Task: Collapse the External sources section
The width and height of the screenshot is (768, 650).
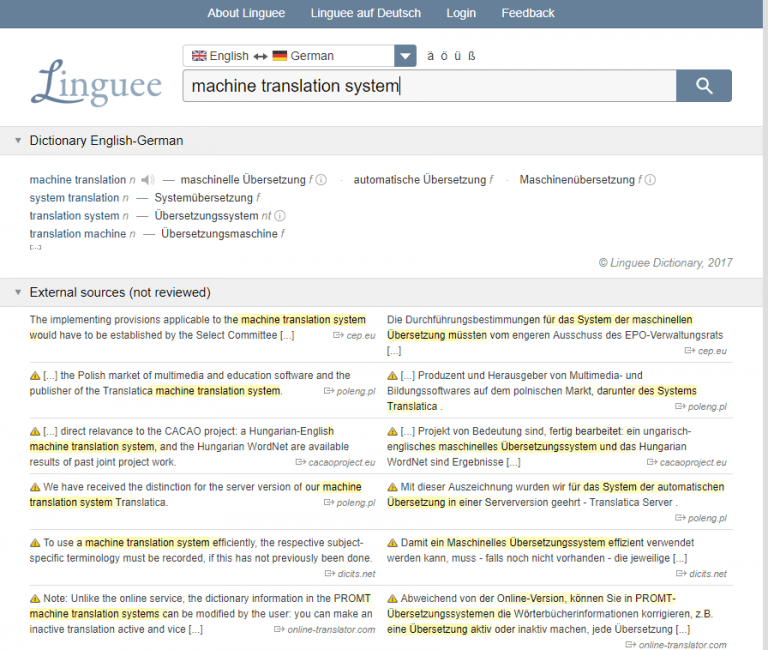Action: [x=18, y=292]
